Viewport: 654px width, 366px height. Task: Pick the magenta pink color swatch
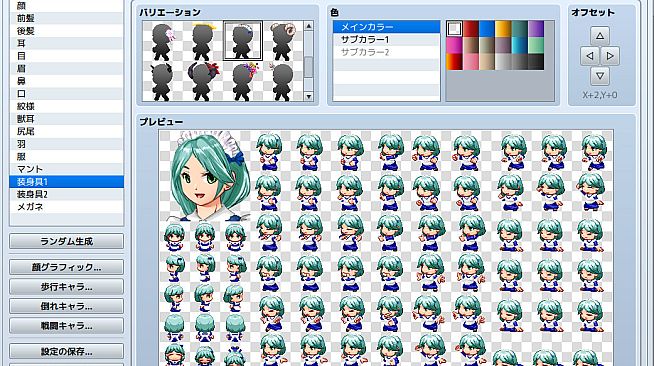pos(455,45)
